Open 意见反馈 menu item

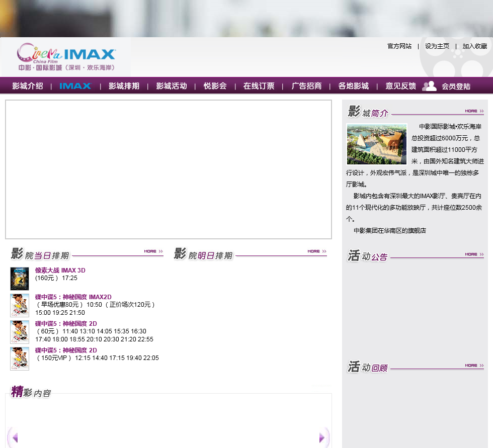(401, 86)
